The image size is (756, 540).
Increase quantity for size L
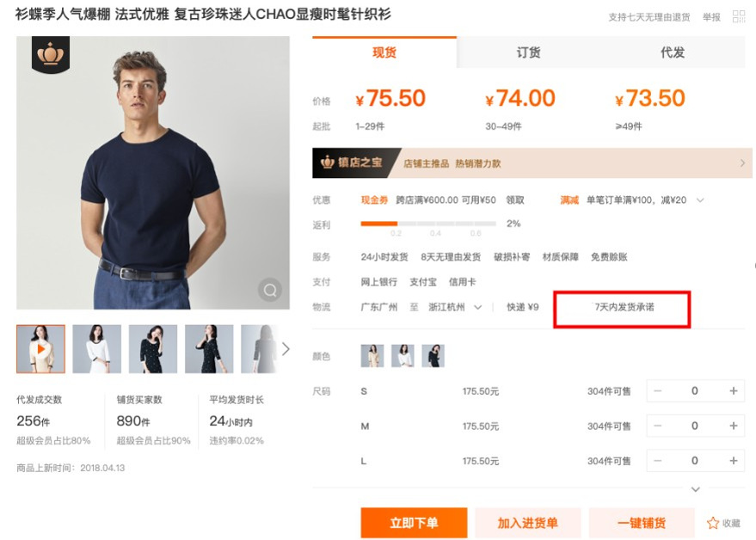point(733,461)
